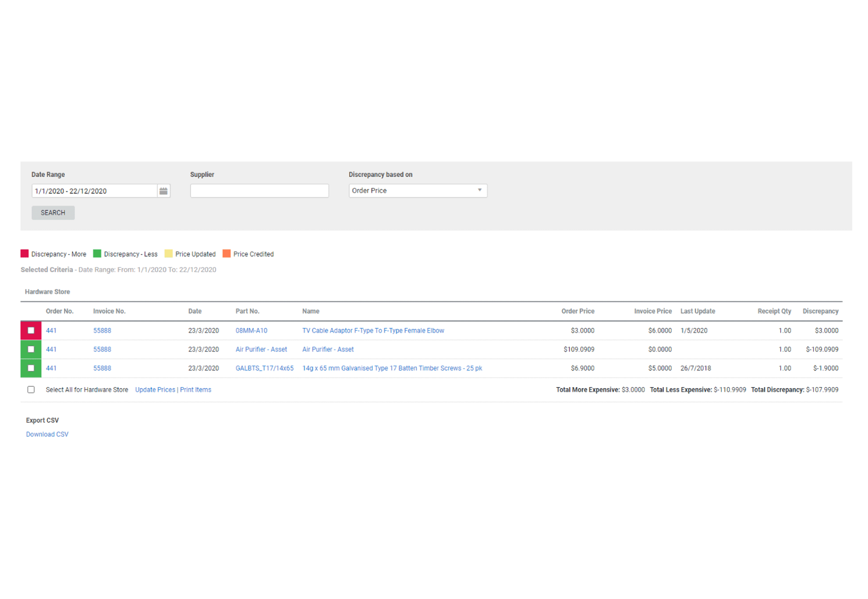Click the Update Prices link
This screenshot has width=868, height=599.
[x=155, y=390]
